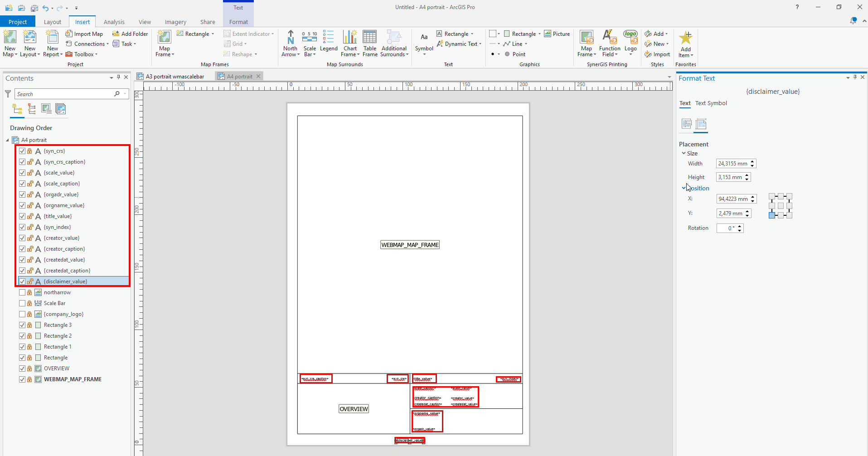The height and width of the screenshot is (456, 868).
Task: Click Add Item in the Favorites group
Action: click(x=685, y=43)
